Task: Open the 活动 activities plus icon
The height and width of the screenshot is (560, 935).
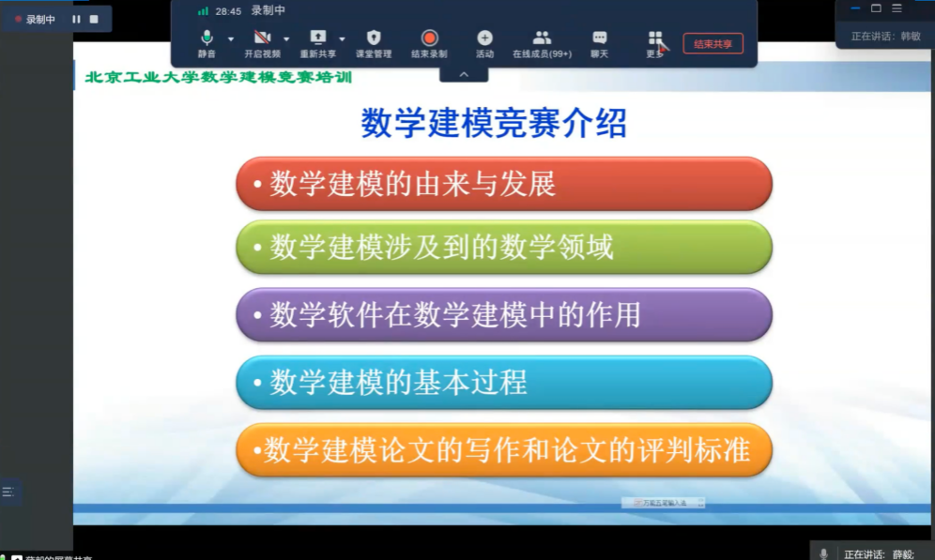Action: click(484, 38)
